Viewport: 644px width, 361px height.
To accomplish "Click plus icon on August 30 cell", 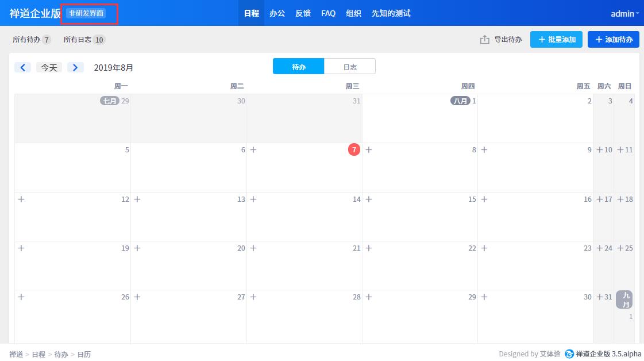I will (484, 297).
